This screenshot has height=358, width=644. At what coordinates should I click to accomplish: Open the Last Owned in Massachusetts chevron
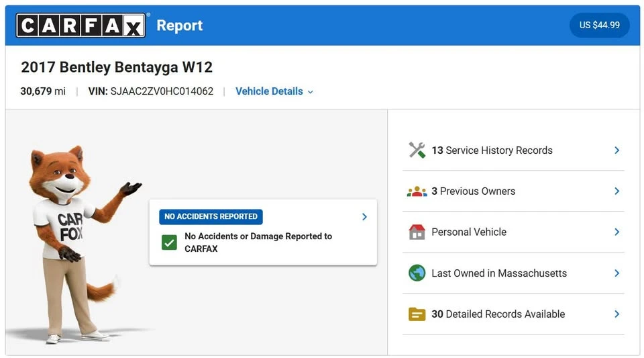[616, 273]
